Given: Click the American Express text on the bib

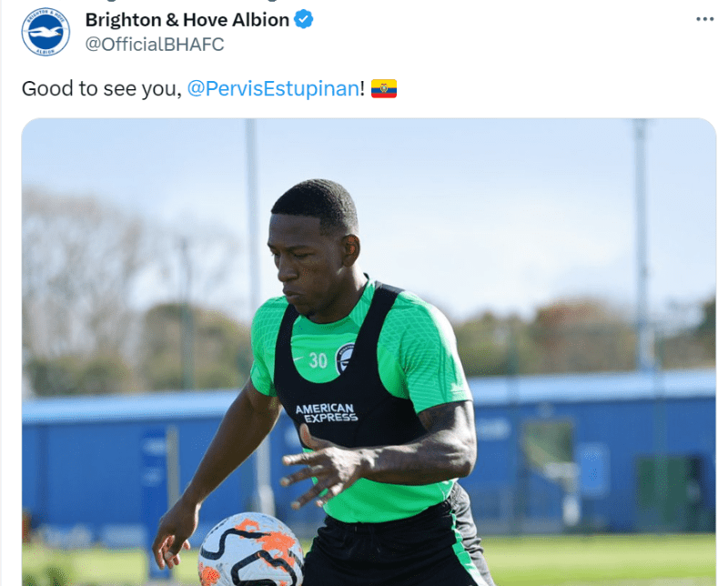Looking at the screenshot, I should (327, 413).
